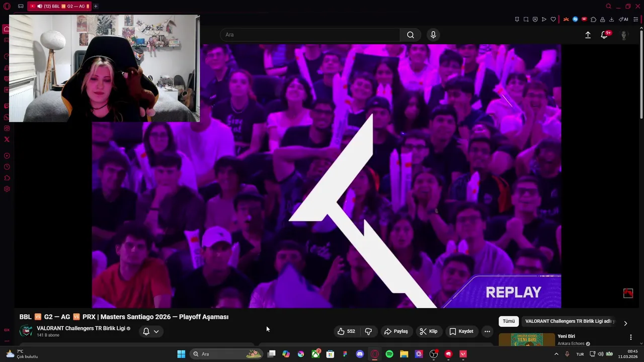Select VALORANT Challengers TR Birlik Ligi chip

[570, 321]
